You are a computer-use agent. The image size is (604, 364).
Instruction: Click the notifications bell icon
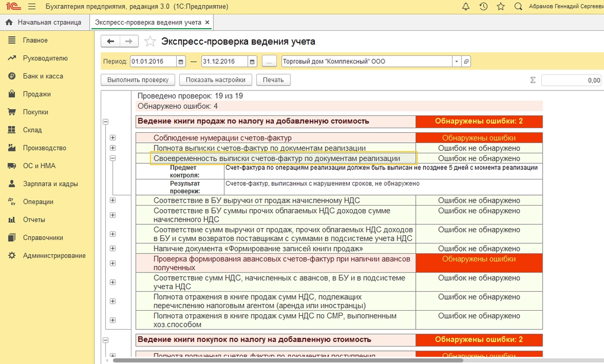coord(466,7)
